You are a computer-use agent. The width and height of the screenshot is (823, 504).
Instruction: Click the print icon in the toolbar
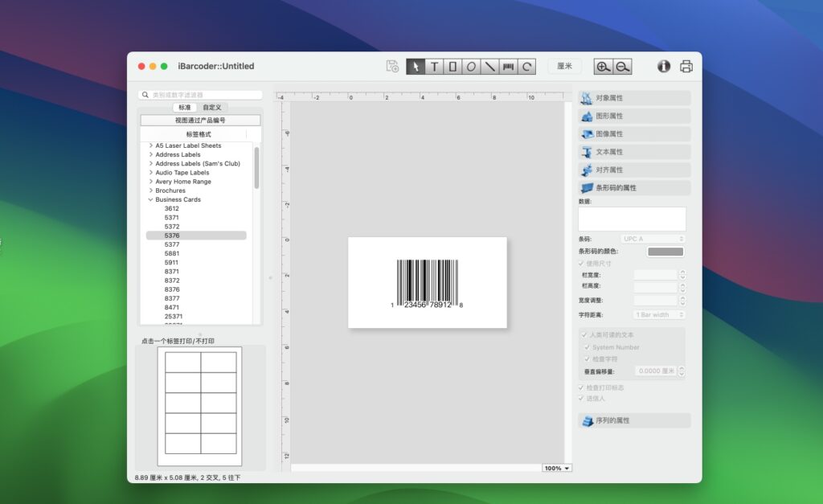[x=686, y=67]
